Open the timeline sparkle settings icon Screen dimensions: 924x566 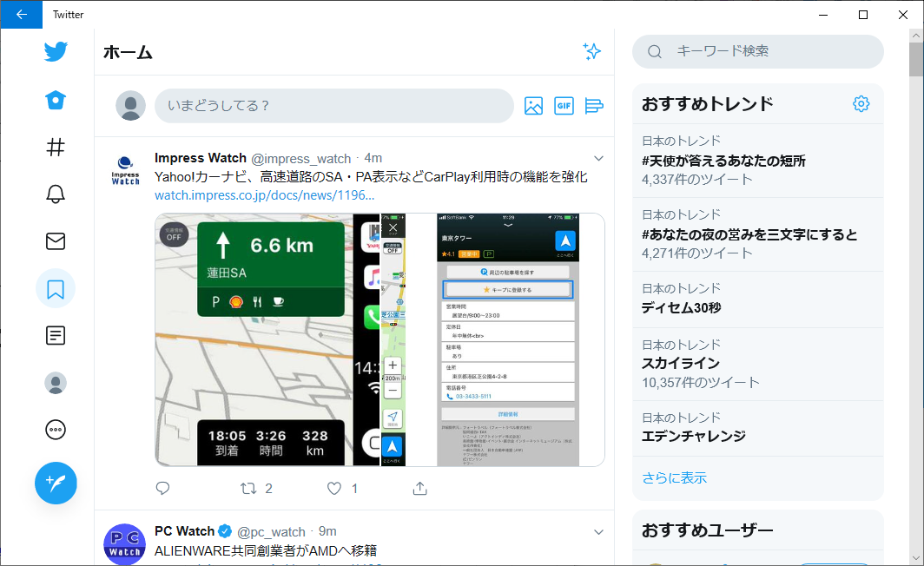click(592, 51)
